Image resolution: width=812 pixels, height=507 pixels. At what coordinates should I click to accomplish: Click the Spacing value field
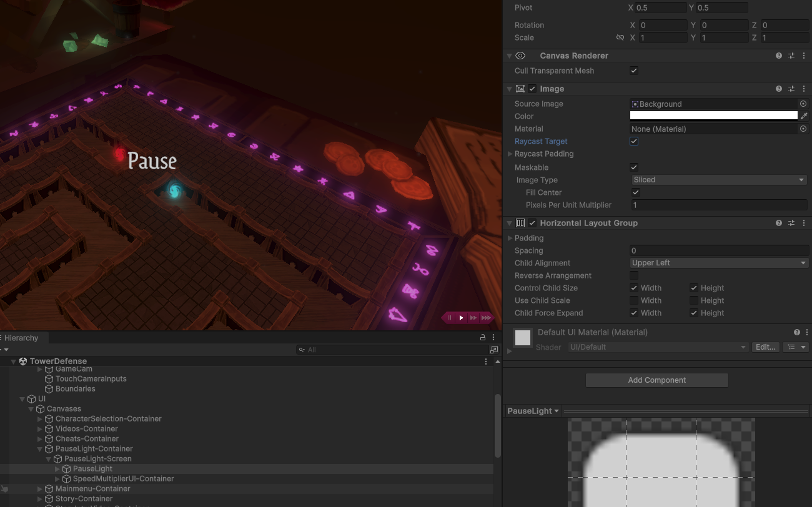(x=719, y=250)
